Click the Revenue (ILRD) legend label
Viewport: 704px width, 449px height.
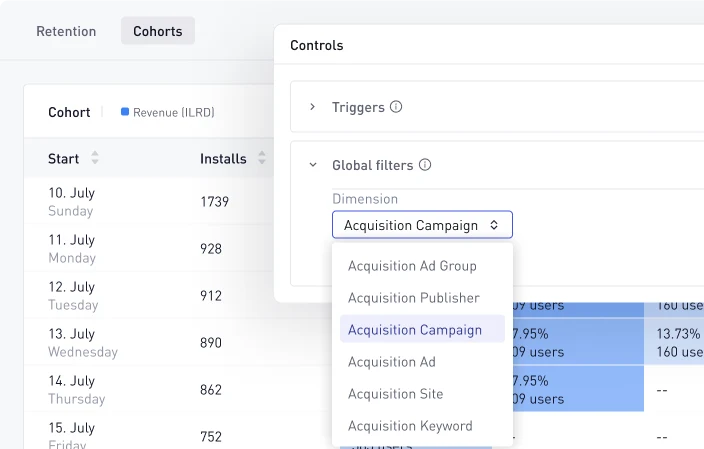173,112
